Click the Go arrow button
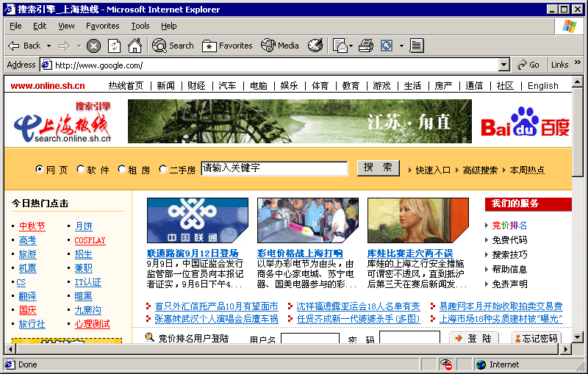Screen dimensions: 588x374 [x=528, y=65]
